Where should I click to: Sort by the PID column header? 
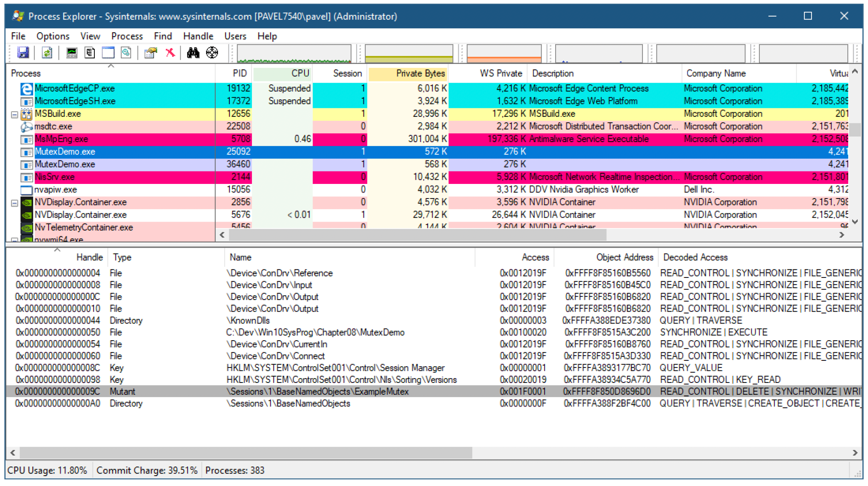coord(234,73)
